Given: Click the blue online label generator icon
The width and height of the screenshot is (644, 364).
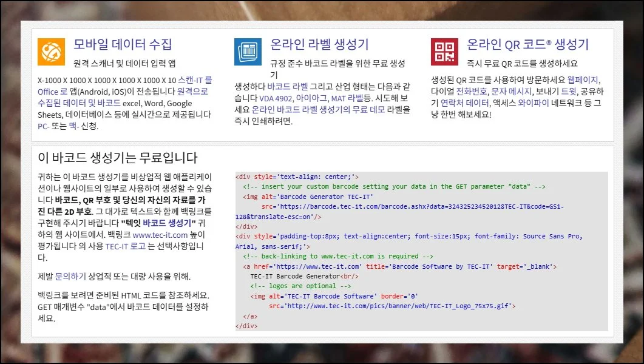Looking at the screenshot, I should pyautogui.click(x=248, y=52).
